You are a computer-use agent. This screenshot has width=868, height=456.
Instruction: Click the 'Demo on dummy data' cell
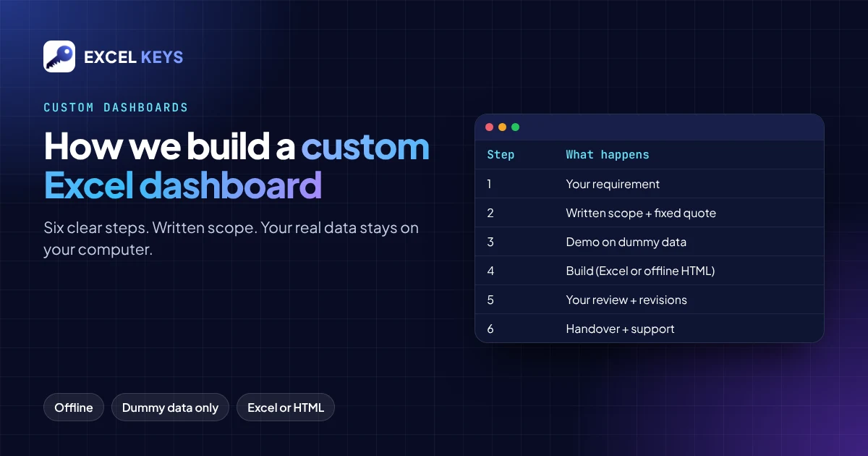click(x=626, y=242)
